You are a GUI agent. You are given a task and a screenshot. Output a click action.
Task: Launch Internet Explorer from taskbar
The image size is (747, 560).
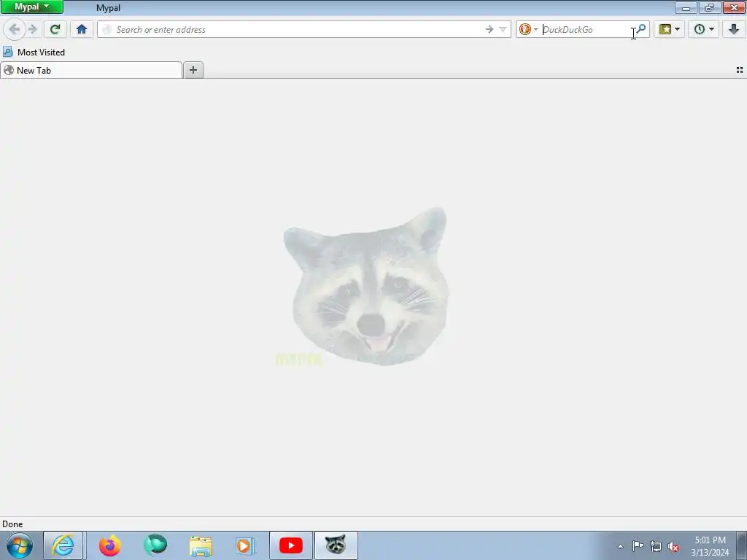click(x=63, y=545)
